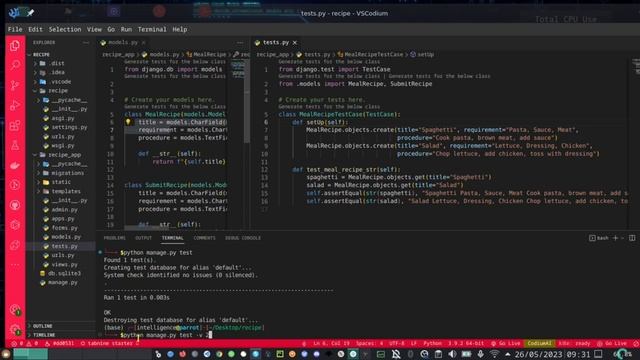Switch to the Output panel tab
The image size is (640, 360).
[143, 238]
